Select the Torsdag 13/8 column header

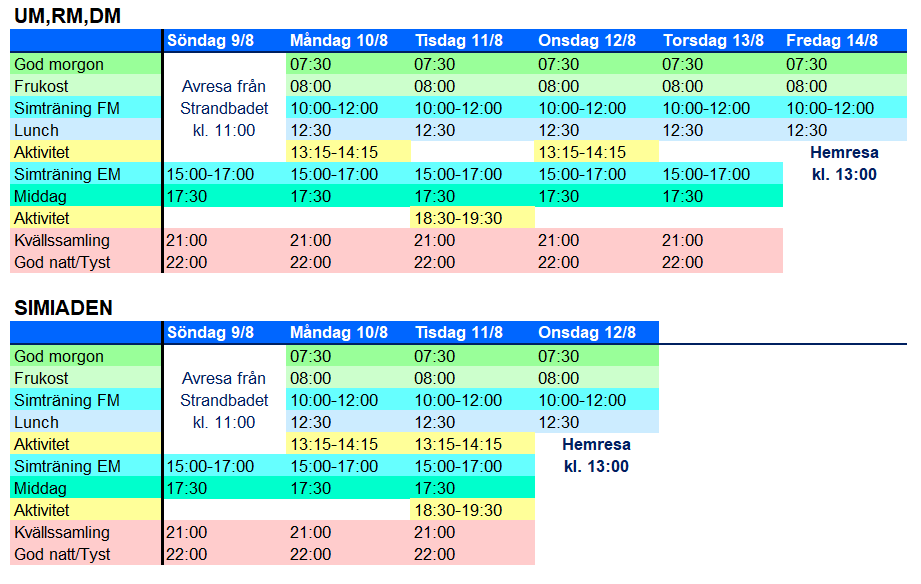[x=712, y=41]
